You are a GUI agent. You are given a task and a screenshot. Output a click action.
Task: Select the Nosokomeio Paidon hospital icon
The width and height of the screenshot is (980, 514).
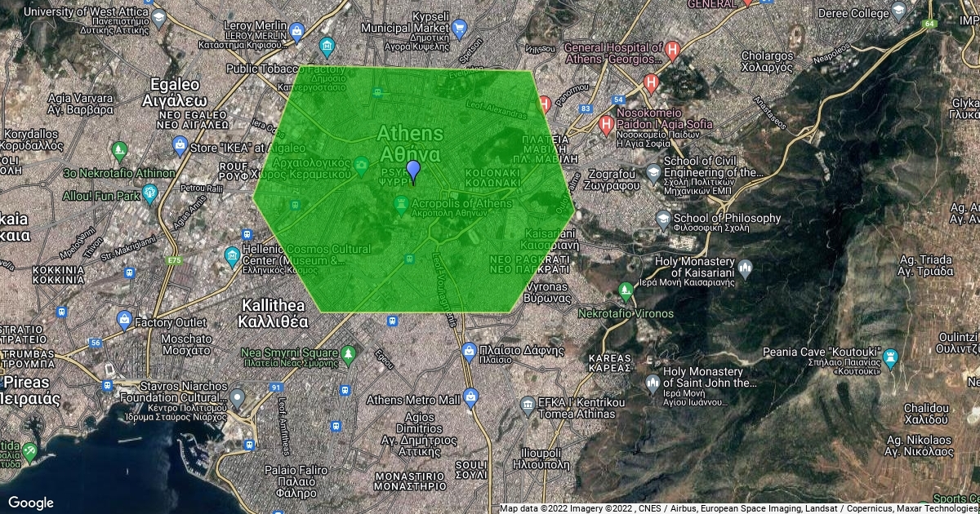[x=606, y=125]
